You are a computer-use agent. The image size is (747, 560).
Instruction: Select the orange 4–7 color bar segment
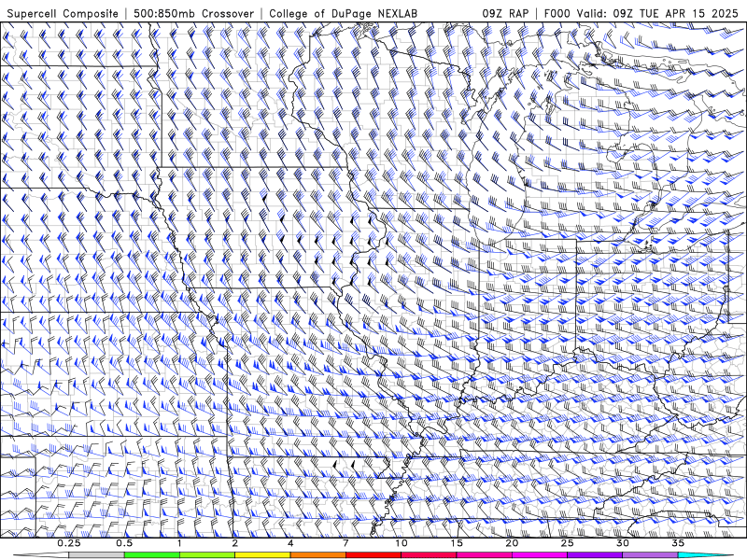[317, 555]
